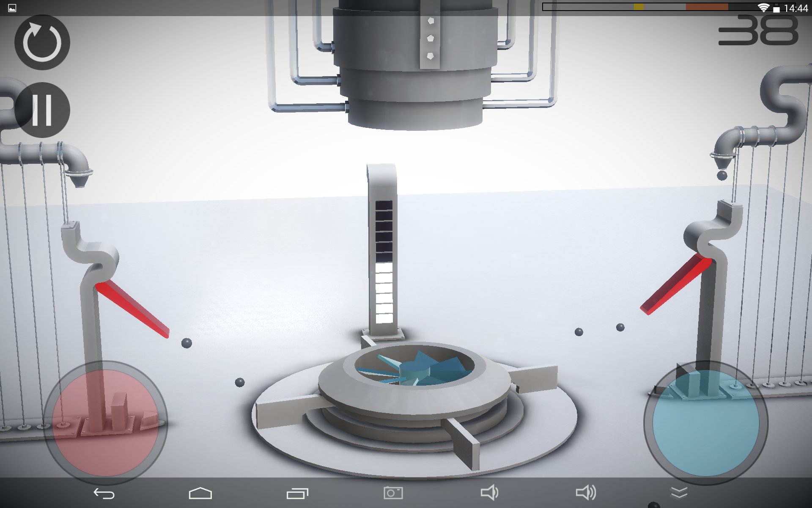The image size is (812, 508).
Task: Lower volume with the quieter speaker icon
Action: point(489,492)
